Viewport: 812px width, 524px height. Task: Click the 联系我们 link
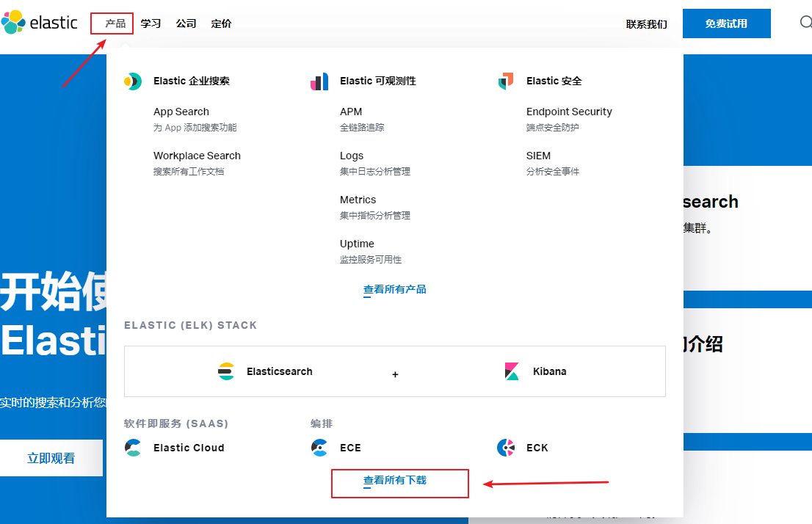pyautogui.click(x=646, y=24)
